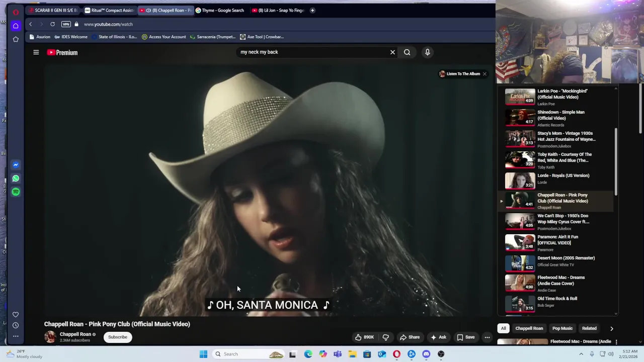The image size is (644, 362).
Task: Start voice search with microphone icon
Action: click(x=427, y=52)
